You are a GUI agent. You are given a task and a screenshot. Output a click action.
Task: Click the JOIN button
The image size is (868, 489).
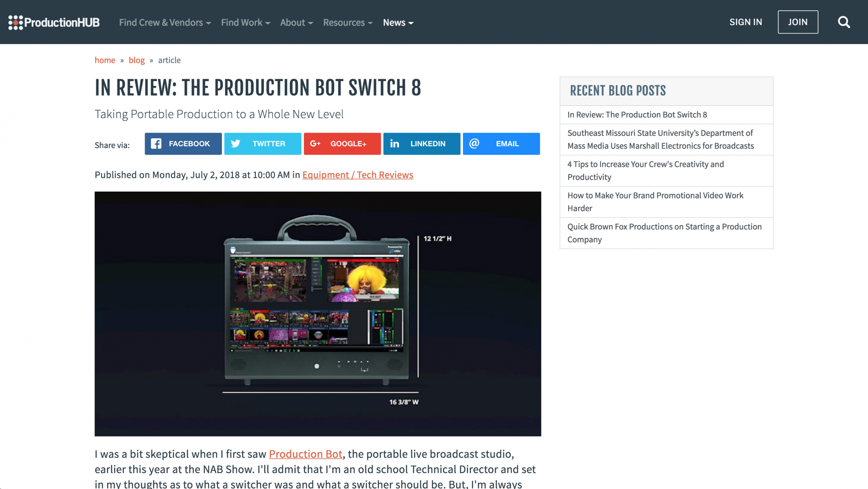point(798,22)
